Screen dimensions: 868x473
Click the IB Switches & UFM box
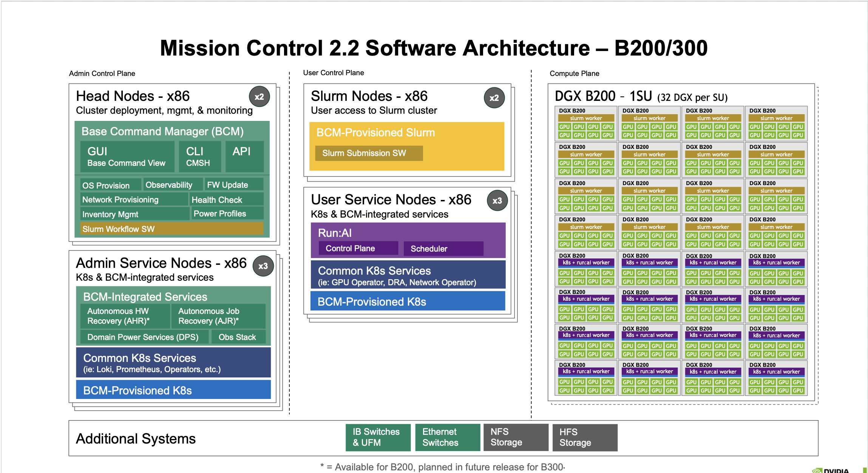[378, 437]
